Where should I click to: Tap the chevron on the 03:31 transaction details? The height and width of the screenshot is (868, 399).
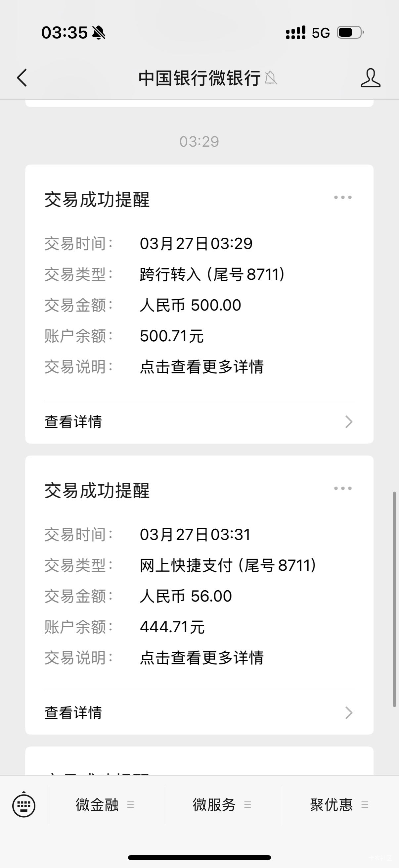click(349, 713)
